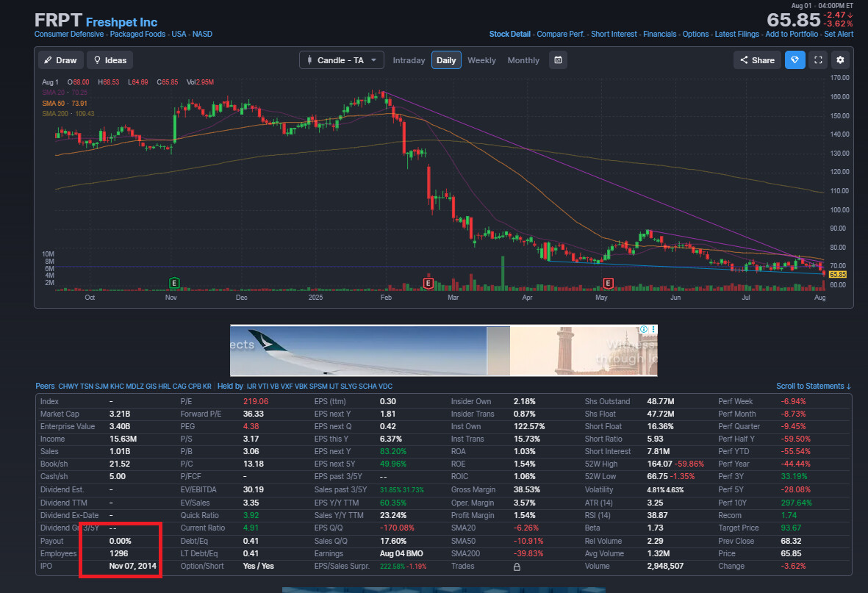This screenshot has height=593, width=868.
Task: Open chart settings gear
Action: (x=840, y=60)
